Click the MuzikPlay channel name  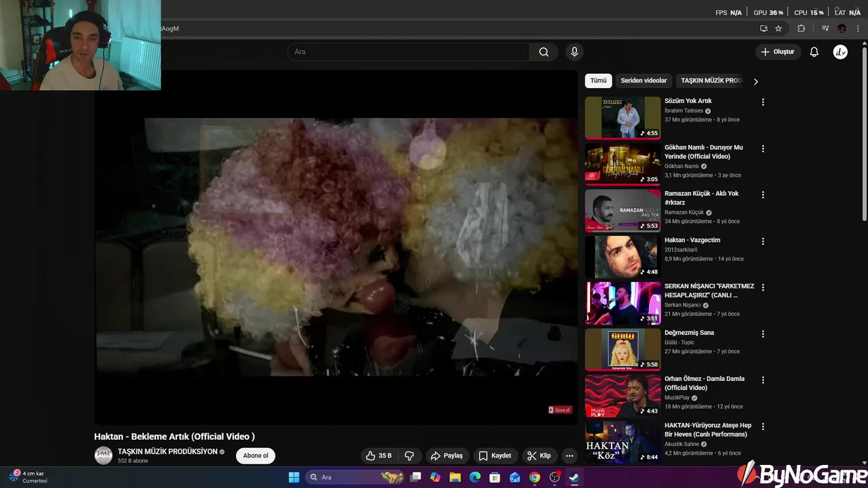677,398
